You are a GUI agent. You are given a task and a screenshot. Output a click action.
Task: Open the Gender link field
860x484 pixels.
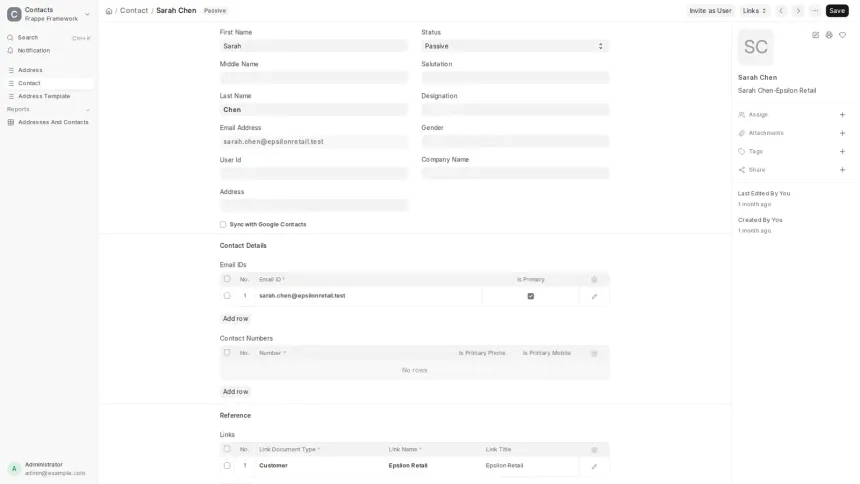tap(515, 142)
